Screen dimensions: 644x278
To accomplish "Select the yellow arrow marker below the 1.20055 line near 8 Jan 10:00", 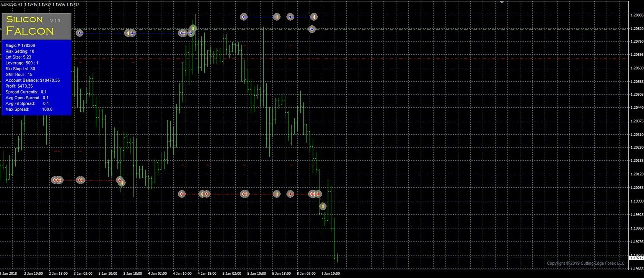I will [322, 206].
